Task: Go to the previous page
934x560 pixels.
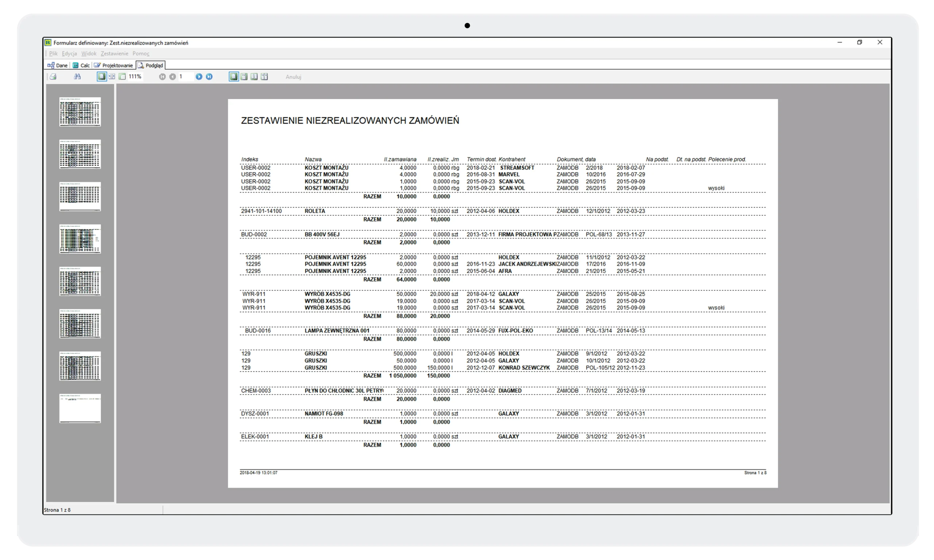Action: 173,77
